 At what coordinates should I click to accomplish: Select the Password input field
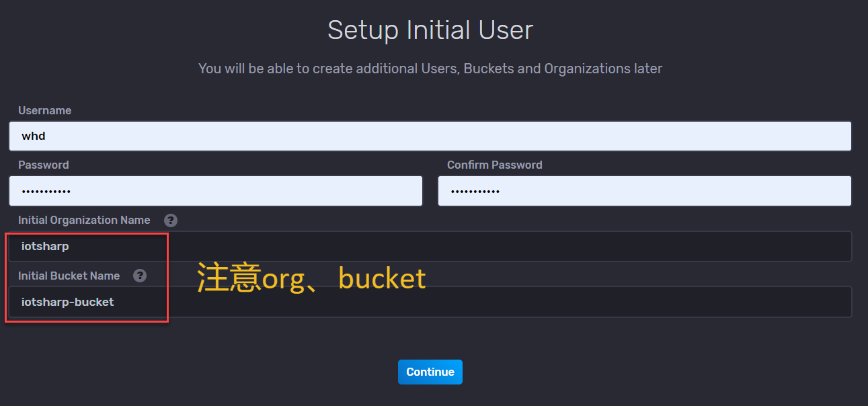pyautogui.click(x=215, y=190)
